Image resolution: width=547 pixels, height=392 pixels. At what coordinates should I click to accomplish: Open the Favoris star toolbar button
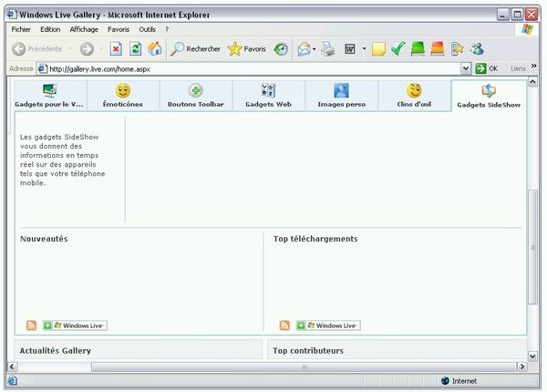tap(247, 49)
